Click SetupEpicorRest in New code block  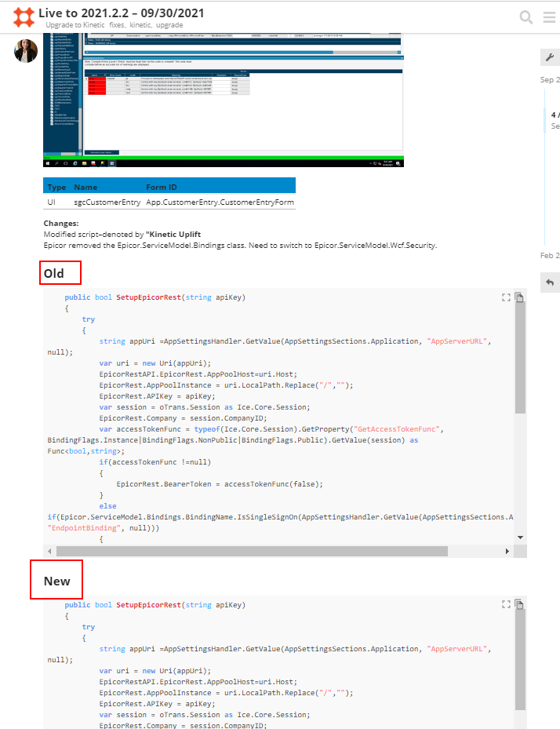coord(149,605)
